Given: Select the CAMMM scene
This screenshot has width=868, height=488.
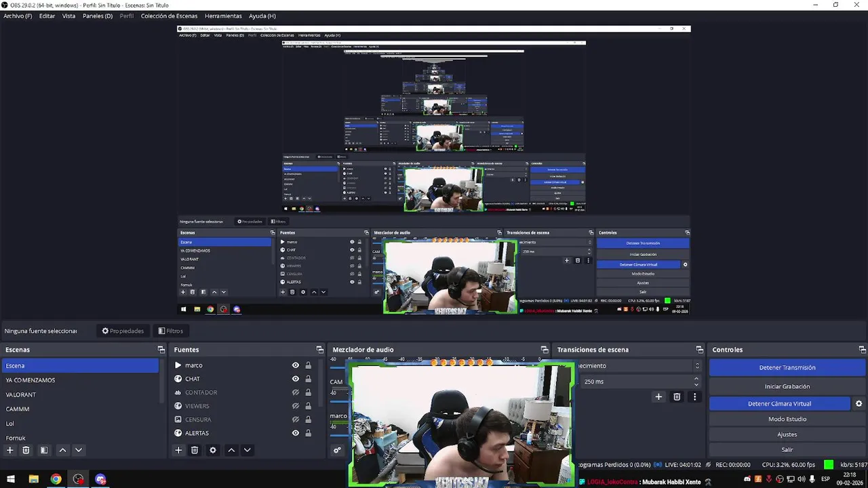Looking at the screenshot, I should (x=80, y=409).
